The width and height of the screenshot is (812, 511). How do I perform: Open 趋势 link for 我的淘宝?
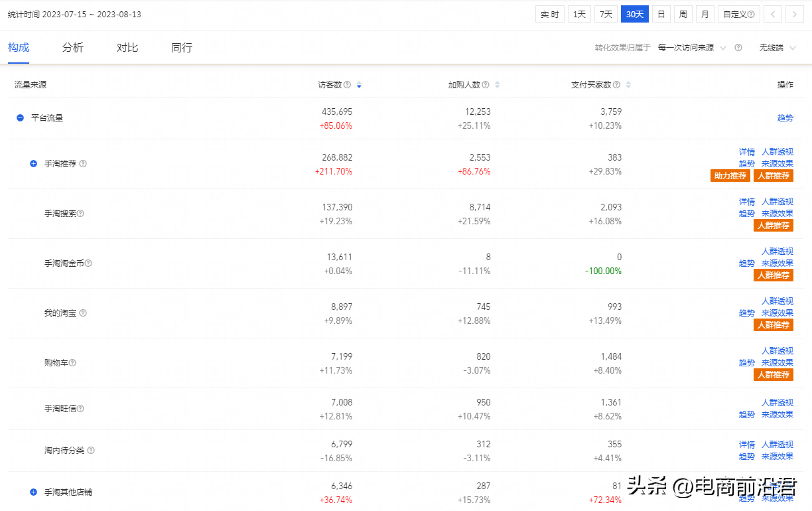point(746,313)
